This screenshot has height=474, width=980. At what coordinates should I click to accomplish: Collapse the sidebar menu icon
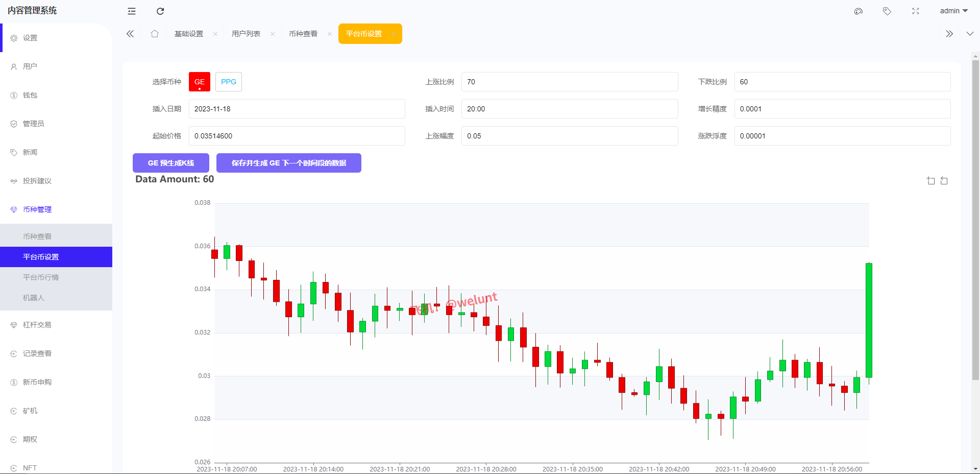pyautogui.click(x=132, y=11)
